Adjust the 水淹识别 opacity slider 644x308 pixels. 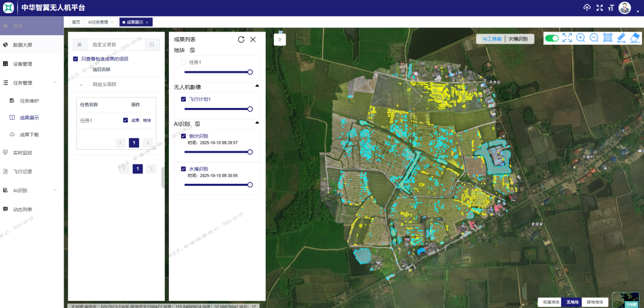tap(249, 185)
